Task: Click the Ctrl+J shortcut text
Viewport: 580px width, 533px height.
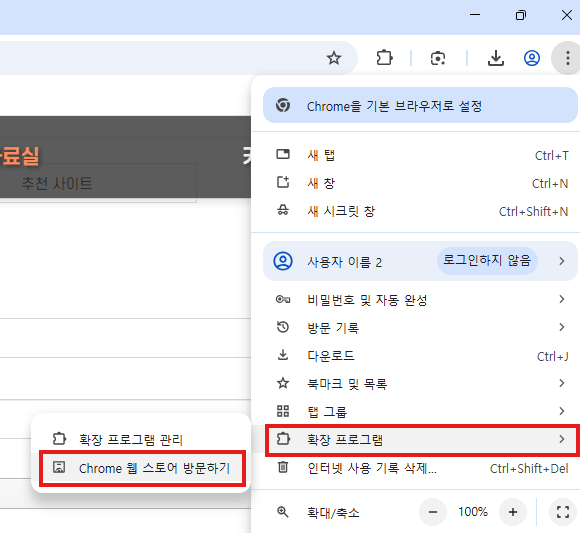Action: coord(553,357)
